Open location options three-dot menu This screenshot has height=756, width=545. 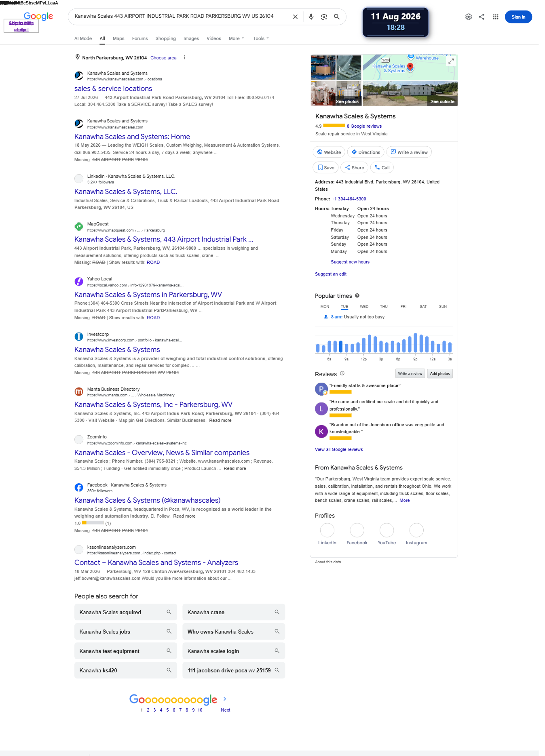pyautogui.click(x=185, y=57)
